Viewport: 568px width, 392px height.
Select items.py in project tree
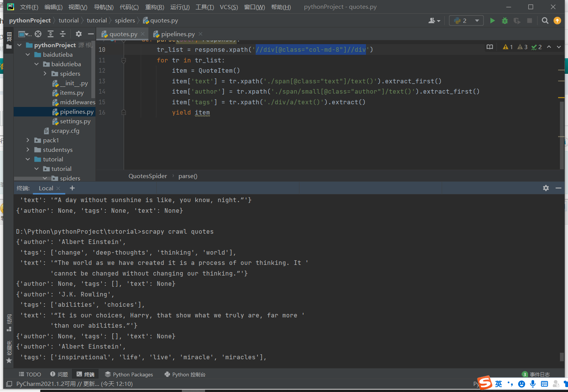(68, 92)
